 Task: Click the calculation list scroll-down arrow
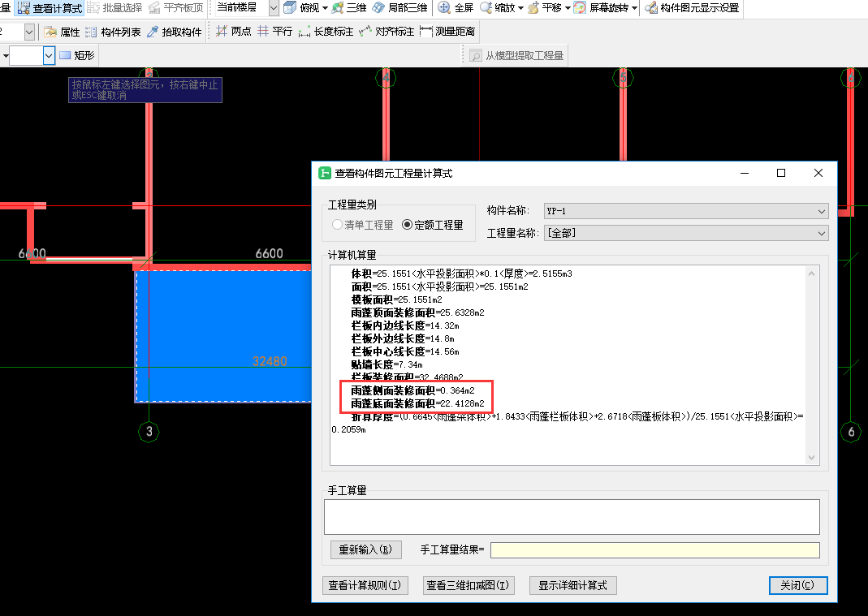[811, 458]
